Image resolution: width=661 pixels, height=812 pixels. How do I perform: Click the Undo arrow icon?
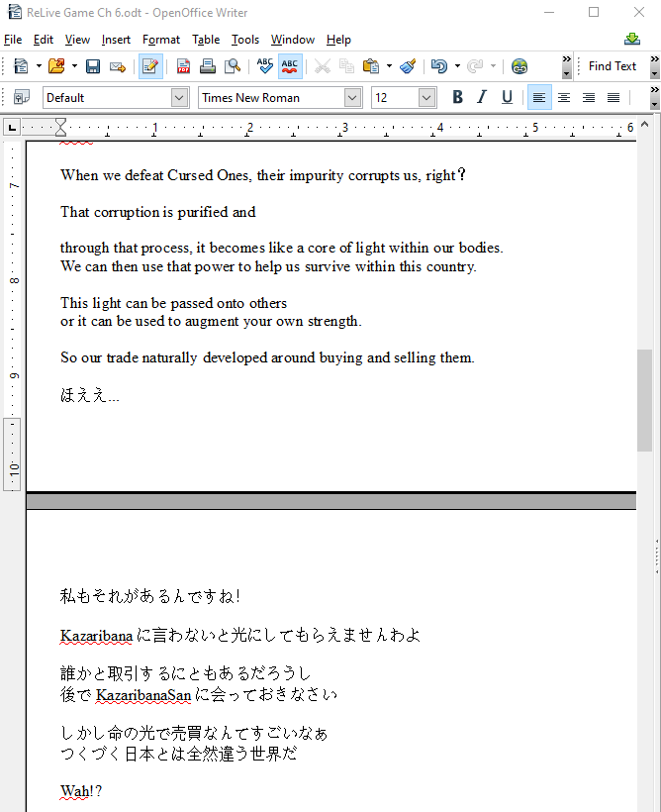(438, 66)
